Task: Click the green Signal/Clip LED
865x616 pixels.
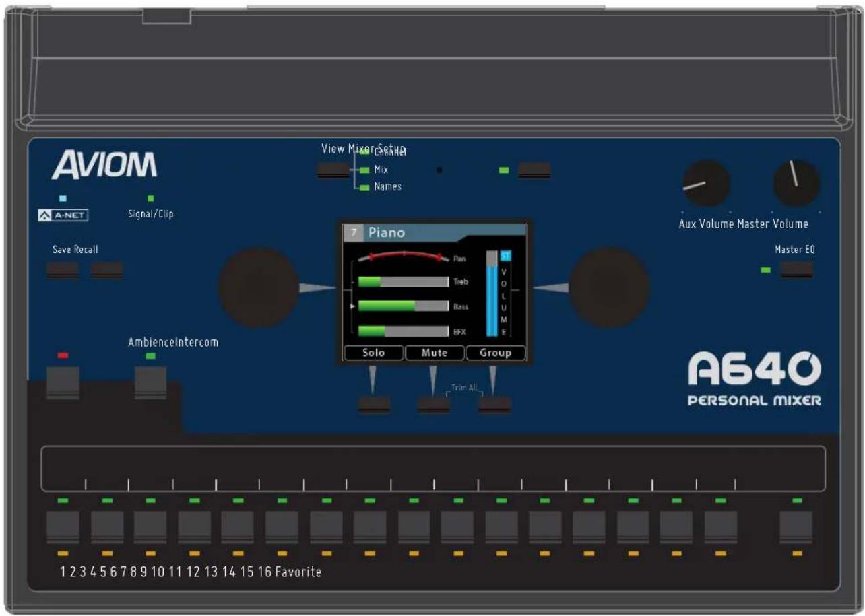Action: click(x=151, y=199)
